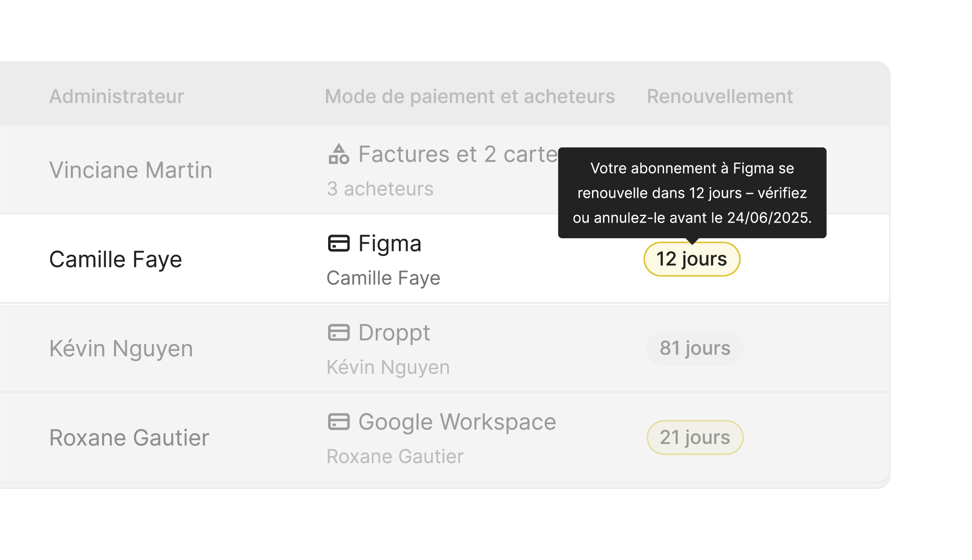Select administrator Vinciane Martin
This screenshot has width=972, height=560.
[131, 170]
